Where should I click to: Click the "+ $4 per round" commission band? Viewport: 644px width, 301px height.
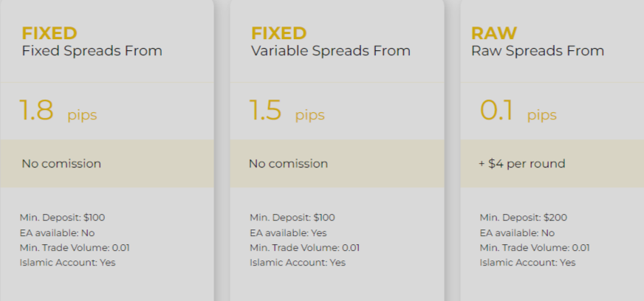coord(521,164)
